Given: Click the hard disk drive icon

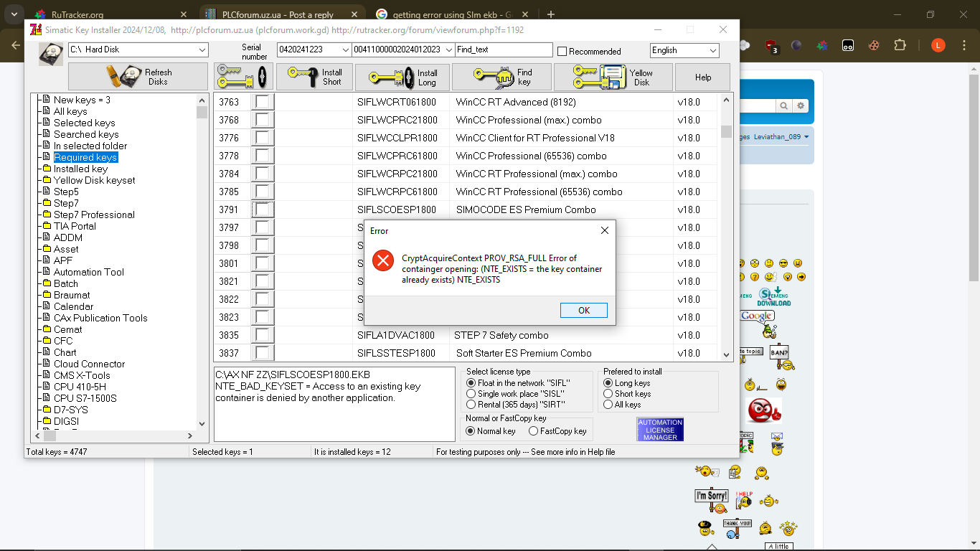Looking at the screenshot, I should 50,55.
